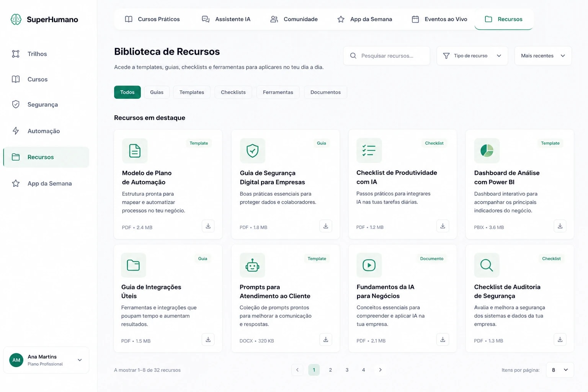Open Prompts para Atendimento ao Cliente title
This screenshot has width=588, height=392.
click(x=275, y=291)
